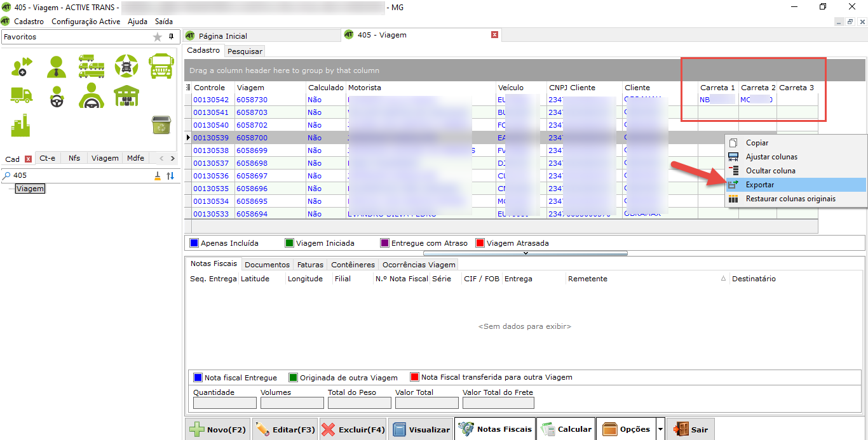Clear the search with broom icon
Screen dimensions: 868x440
coord(158,176)
